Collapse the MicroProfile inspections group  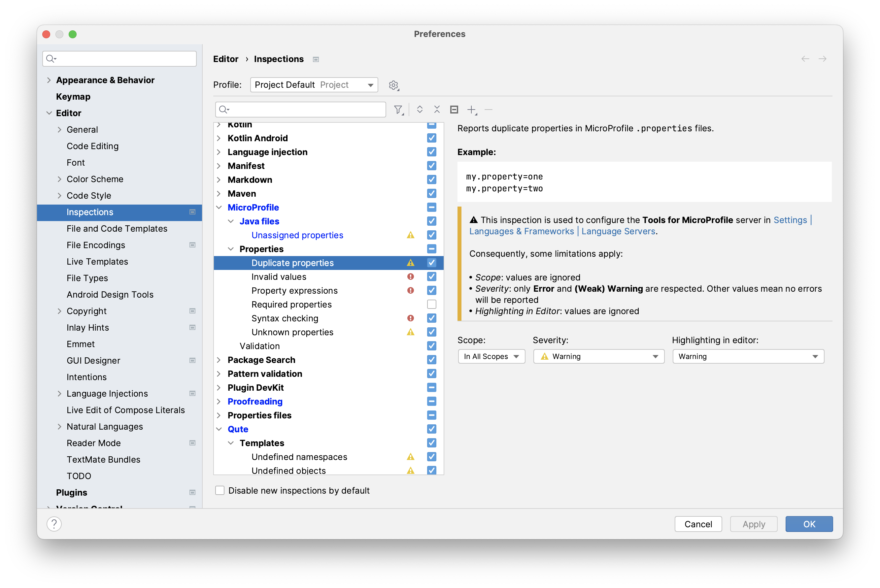(219, 207)
